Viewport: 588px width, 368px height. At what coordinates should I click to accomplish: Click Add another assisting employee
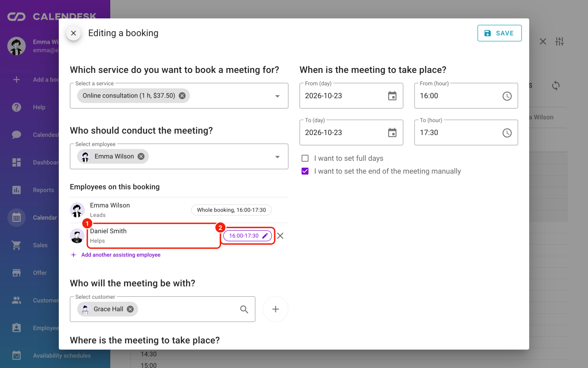coord(116,255)
